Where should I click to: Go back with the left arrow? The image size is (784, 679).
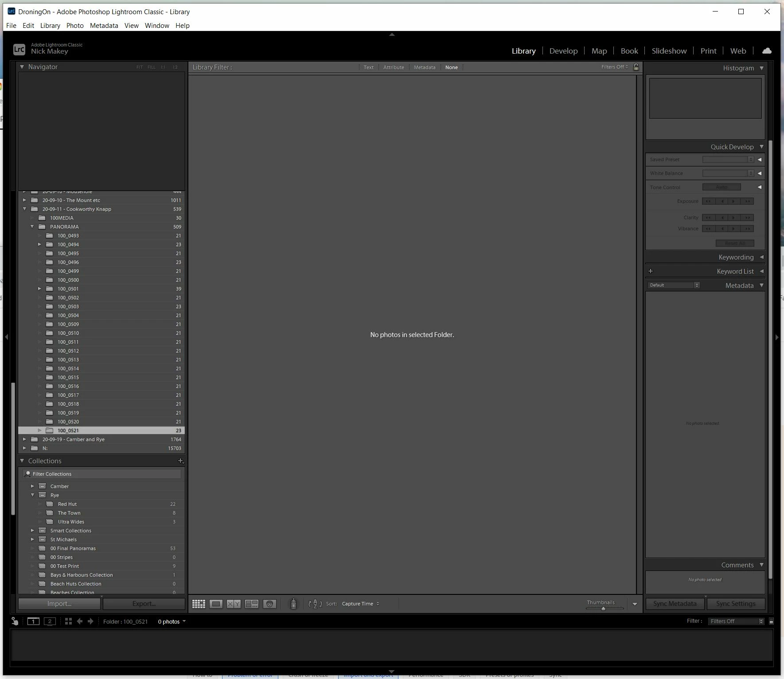pyautogui.click(x=80, y=621)
